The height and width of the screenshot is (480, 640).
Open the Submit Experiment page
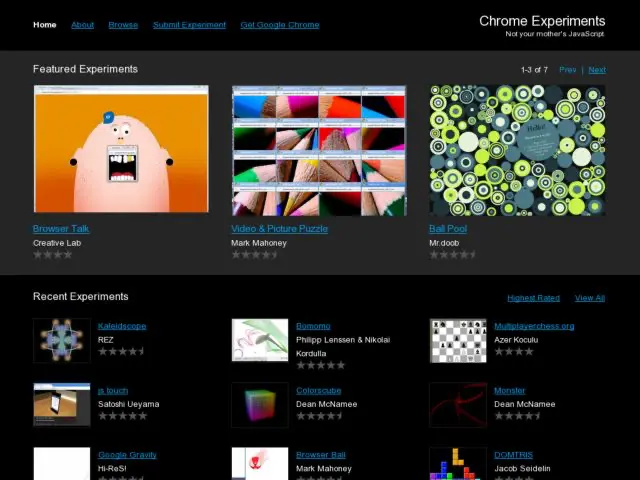click(x=189, y=25)
